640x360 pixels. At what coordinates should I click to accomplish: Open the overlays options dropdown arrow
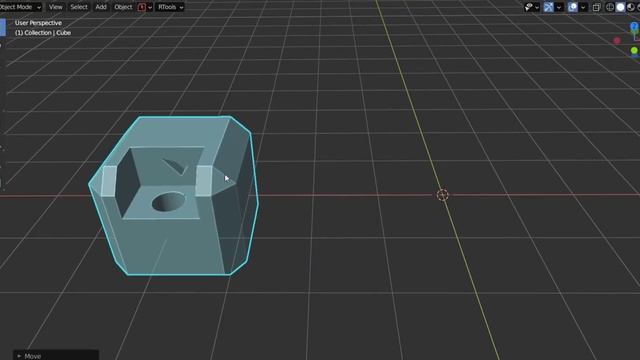click(583, 7)
